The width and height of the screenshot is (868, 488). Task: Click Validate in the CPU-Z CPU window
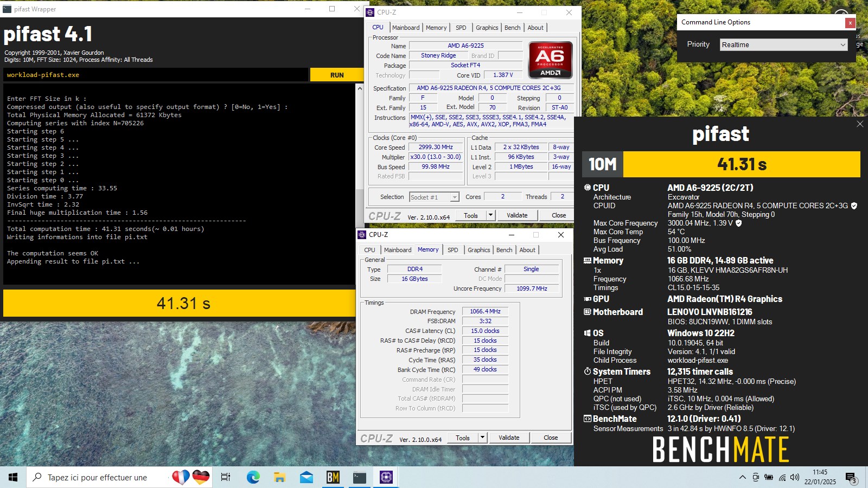(x=517, y=215)
